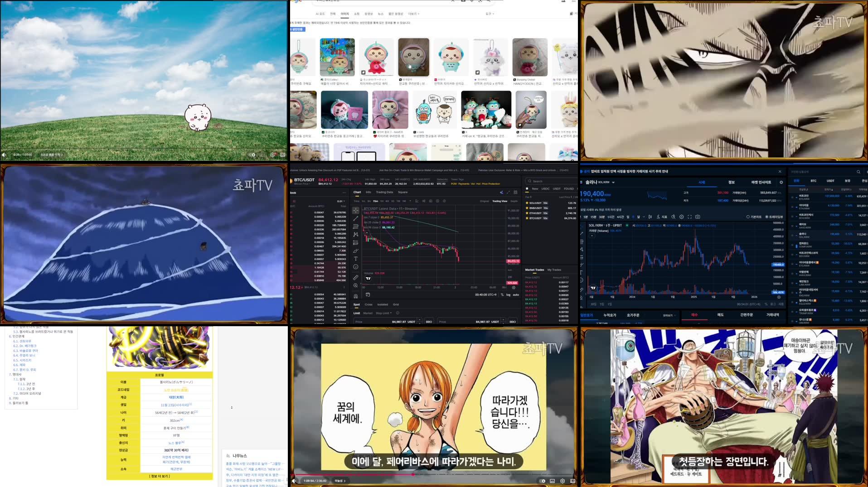Enable log scale on the Binance chart
Screen dimensions: 868x487
508,294
